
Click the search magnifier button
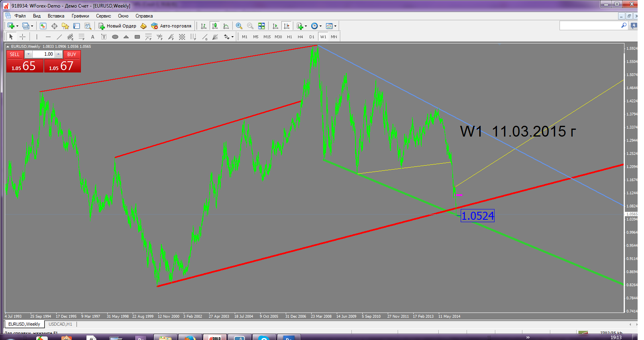624,25
